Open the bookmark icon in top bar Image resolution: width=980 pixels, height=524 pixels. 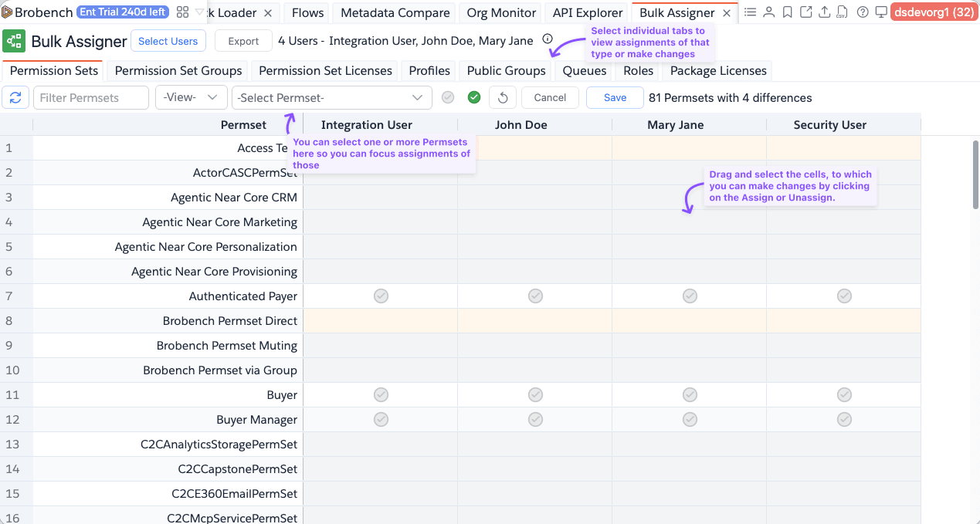click(787, 12)
